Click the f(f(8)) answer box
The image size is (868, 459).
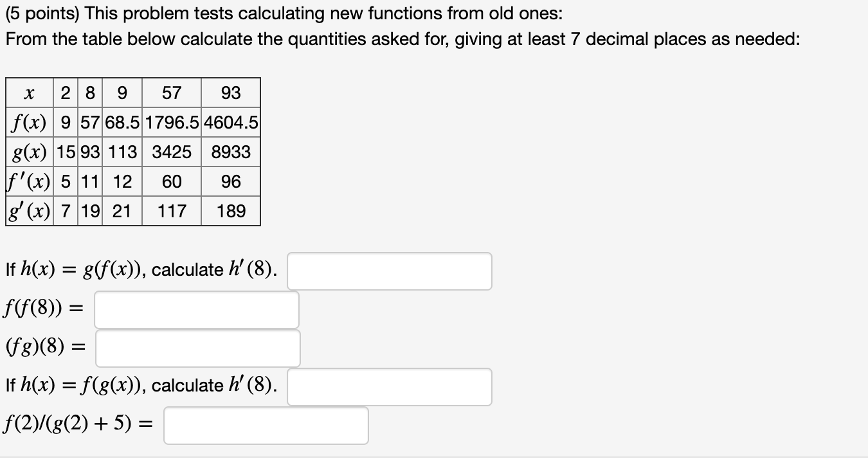click(x=196, y=309)
